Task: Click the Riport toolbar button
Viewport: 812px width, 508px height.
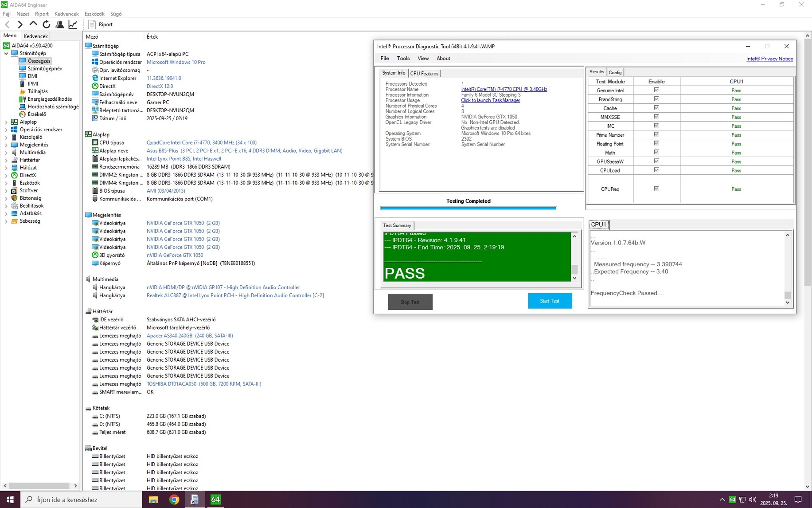Action: coord(101,24)
